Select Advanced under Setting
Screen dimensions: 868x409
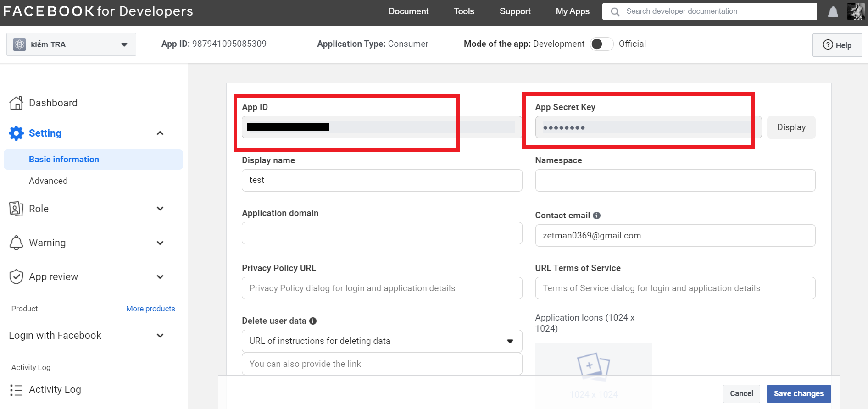coord(48,181)
